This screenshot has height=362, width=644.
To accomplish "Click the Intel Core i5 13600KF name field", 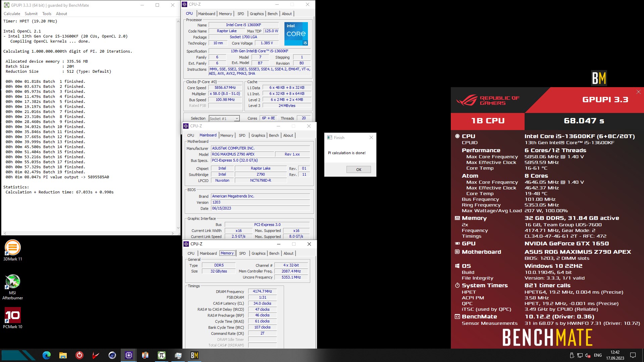I will [244, 25].
